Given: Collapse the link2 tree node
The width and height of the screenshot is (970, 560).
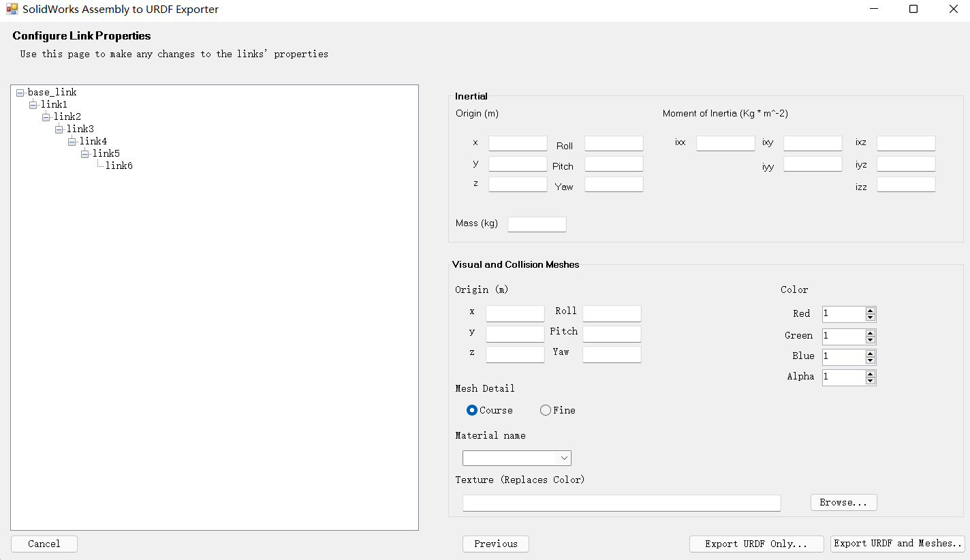Looking at the screenshot, I should (x=46, y=117).
